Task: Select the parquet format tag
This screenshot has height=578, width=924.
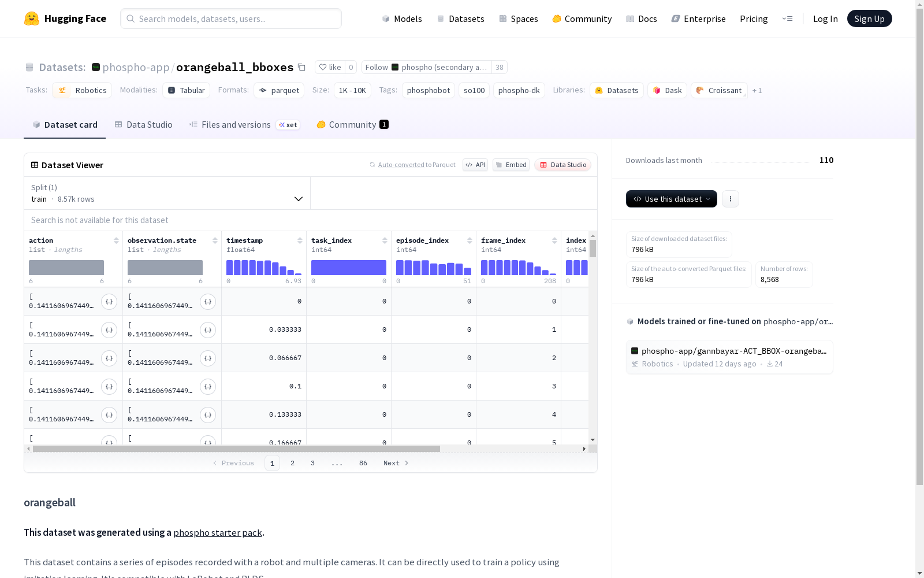Action: tap(279, 90)
